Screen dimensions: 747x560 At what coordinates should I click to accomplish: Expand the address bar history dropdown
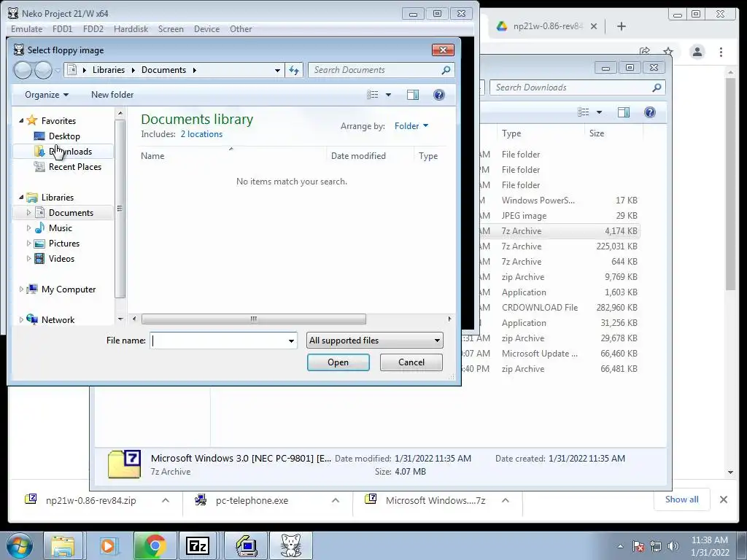click(277, 71)
